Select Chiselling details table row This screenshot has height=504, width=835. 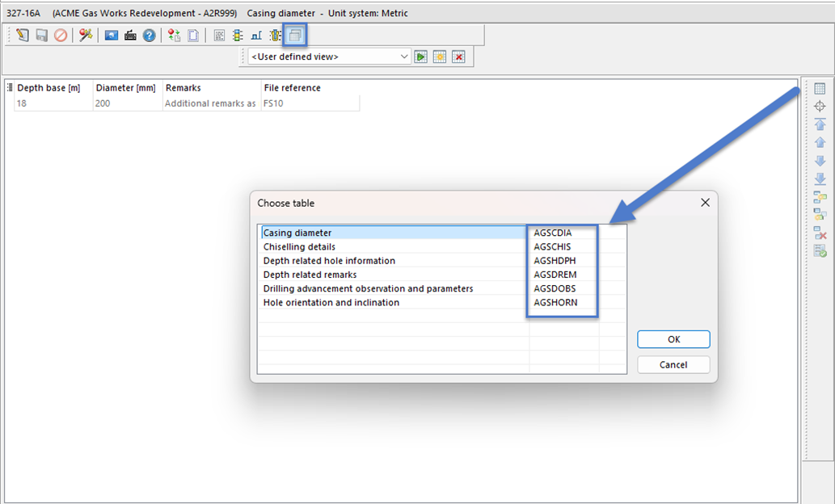(299, 247)
